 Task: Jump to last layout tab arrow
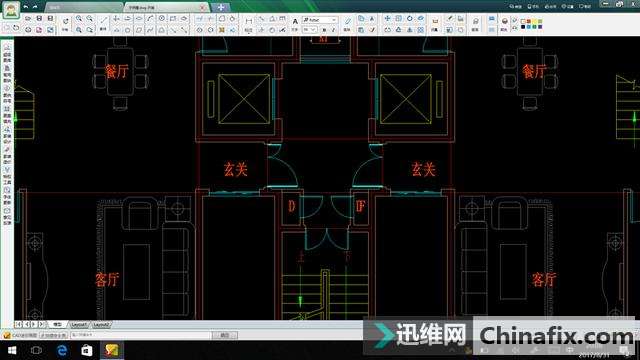(42, 324)
